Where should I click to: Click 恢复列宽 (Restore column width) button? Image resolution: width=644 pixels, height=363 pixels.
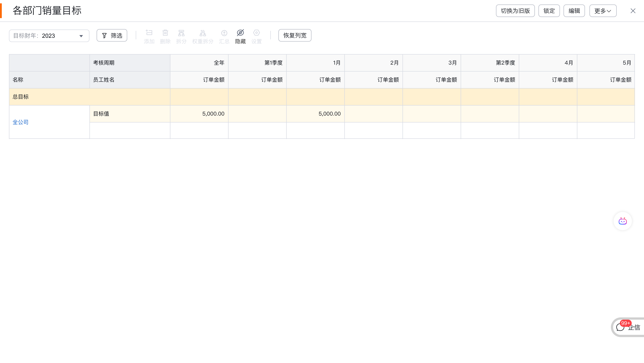click(295, 36)
